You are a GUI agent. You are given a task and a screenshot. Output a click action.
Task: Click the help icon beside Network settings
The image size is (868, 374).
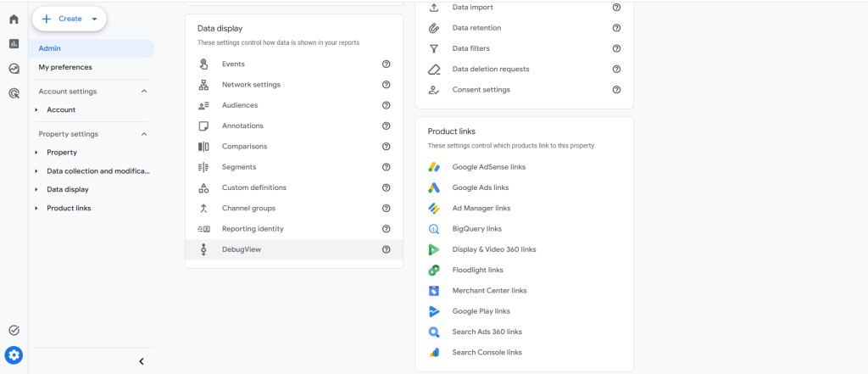[387, 85]
